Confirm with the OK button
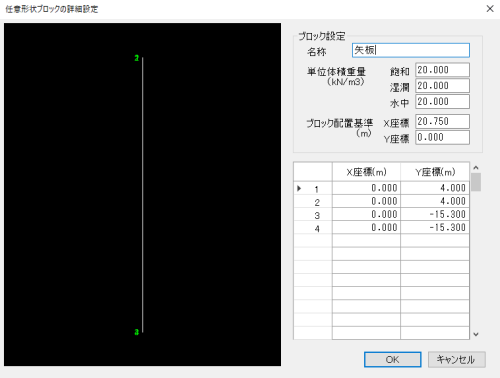 click(x=393, y=360)
